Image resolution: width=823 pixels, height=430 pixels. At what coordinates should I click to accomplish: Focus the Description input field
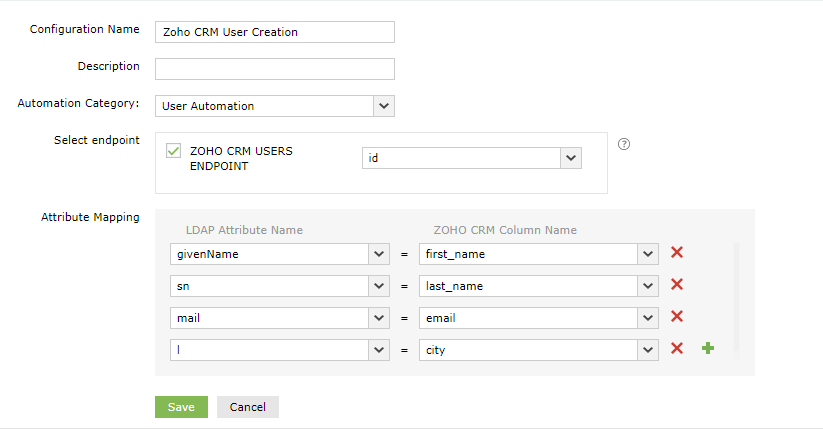pos(275,69)
